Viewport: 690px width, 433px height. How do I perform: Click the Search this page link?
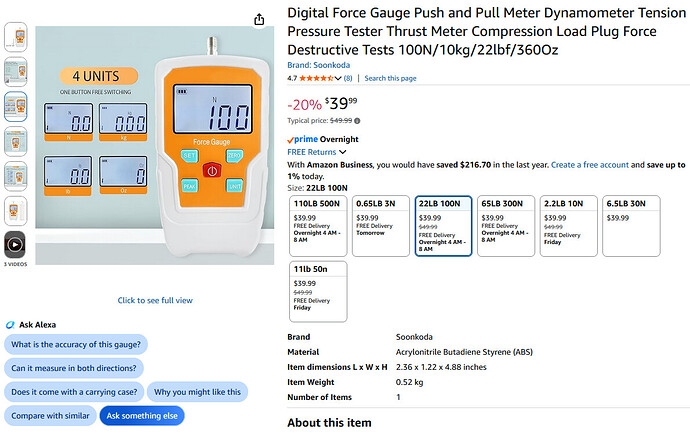pyautogui.click(x=390, y=78)
